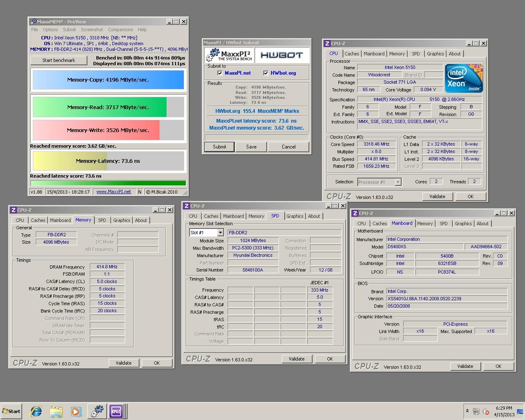Image resolution: width=525 pixels, height=420 pixels.
Task: Click Submit in HWbot Submit dialog
Action: (x=219, y=147)
